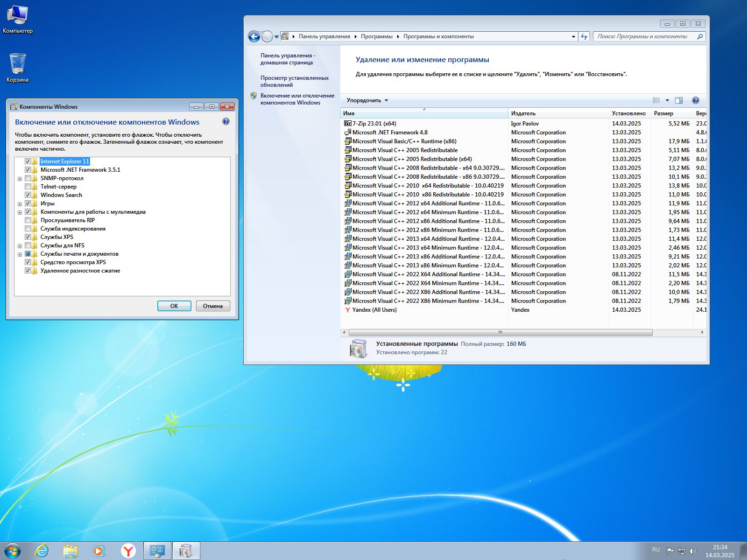Uncheck the Internet Explorer 11 checkbox
This screenshot has width=747, height=560.
pos(28,161)
